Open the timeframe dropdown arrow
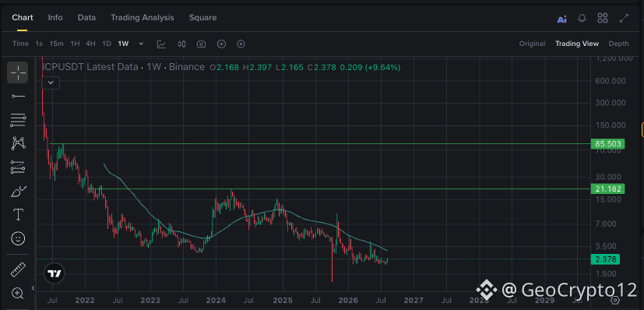This screenshot has width=644, height=310. click(x=141, y=44)
